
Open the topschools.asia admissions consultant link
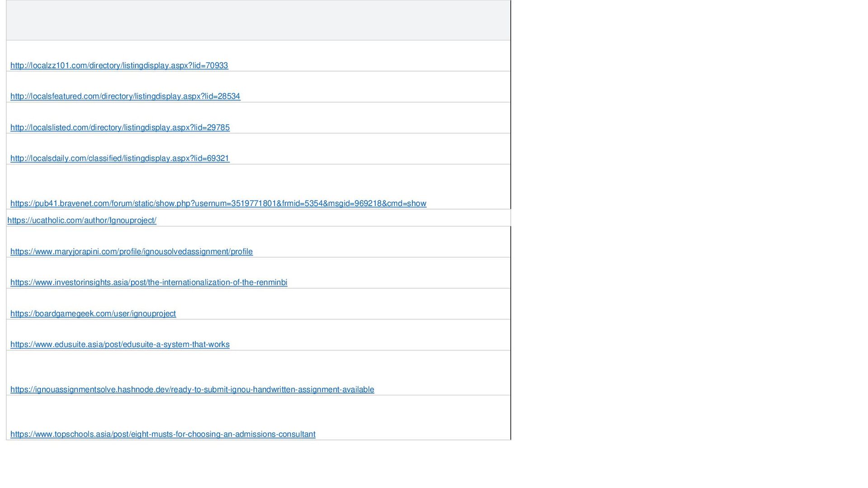click(163, 434)
